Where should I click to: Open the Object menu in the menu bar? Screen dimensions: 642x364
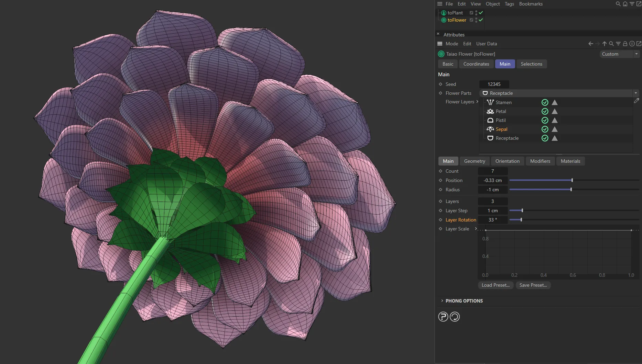(492, 4)
